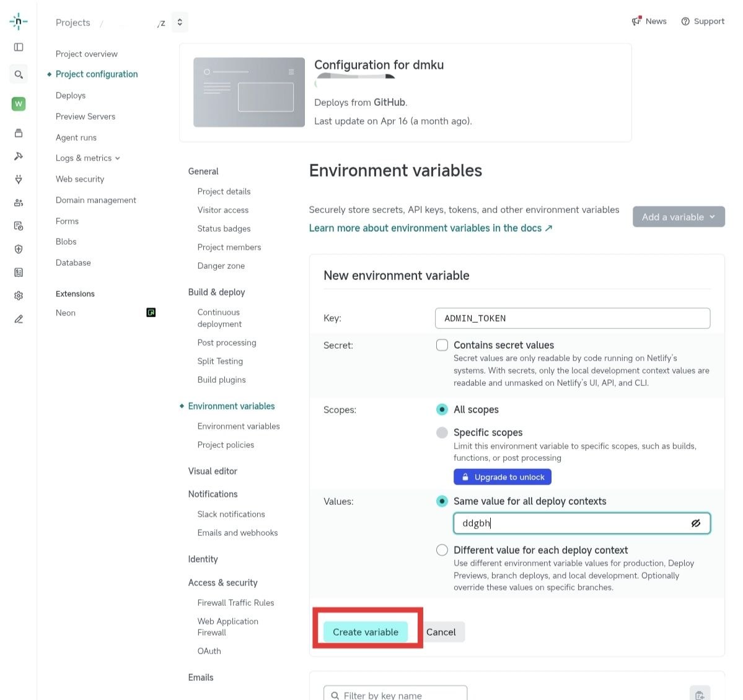Open Project overview in sidebar
The image size is (743, 700).
(x=87, y=54)
